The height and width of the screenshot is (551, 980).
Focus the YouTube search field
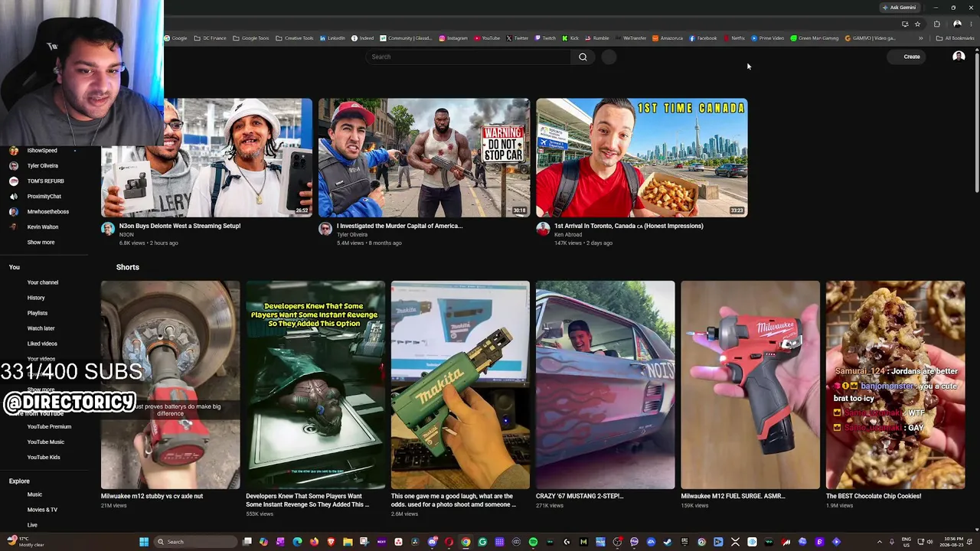(x=469, y=57)
